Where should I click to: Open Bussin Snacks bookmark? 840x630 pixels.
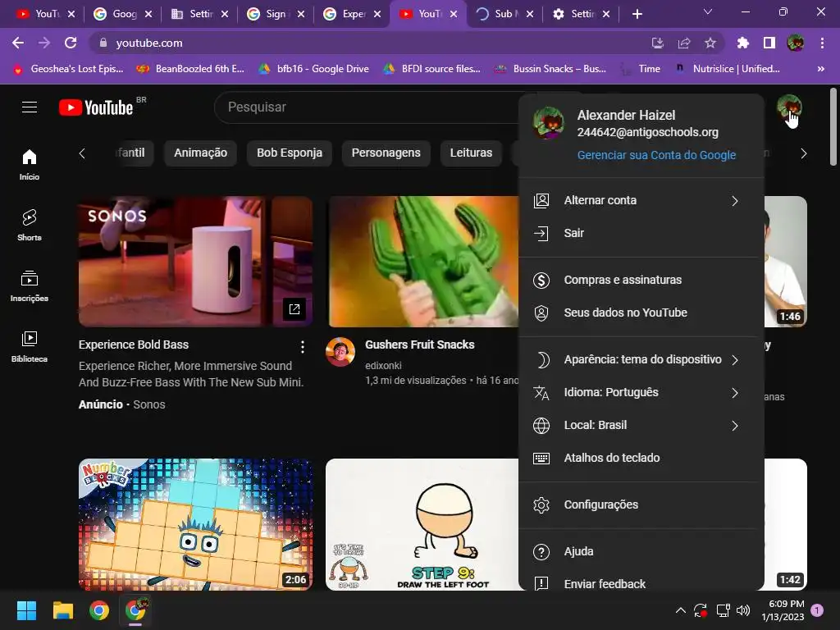[x=550, y=69]
